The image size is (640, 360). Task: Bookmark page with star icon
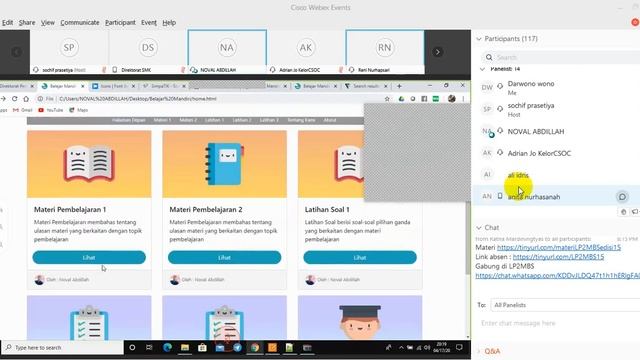click(x=387, y=99)
